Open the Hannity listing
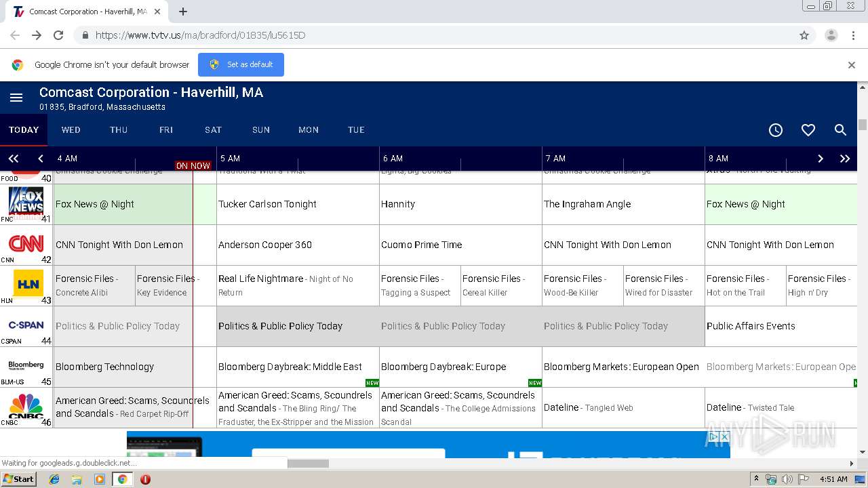Image resolution: width=868 pixels, height=488 pixels. [x=460, y=204]
